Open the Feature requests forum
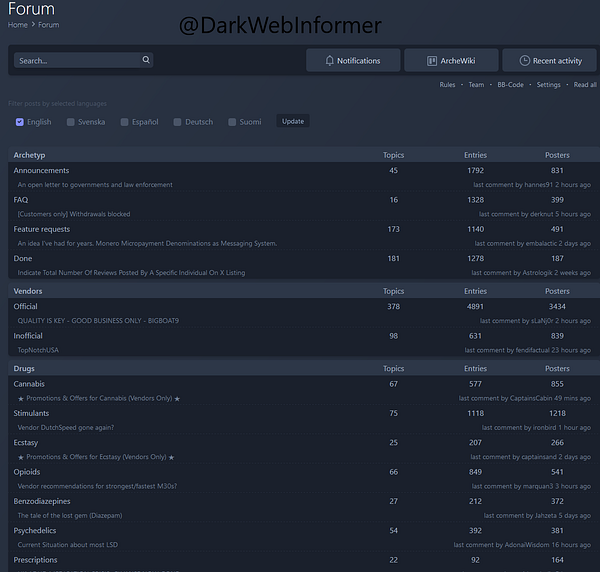The image size is (600, 572). coord(42,229)
